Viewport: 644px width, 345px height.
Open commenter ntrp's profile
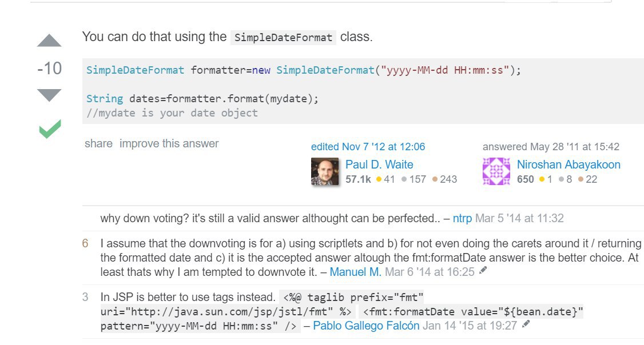(462, 218)
